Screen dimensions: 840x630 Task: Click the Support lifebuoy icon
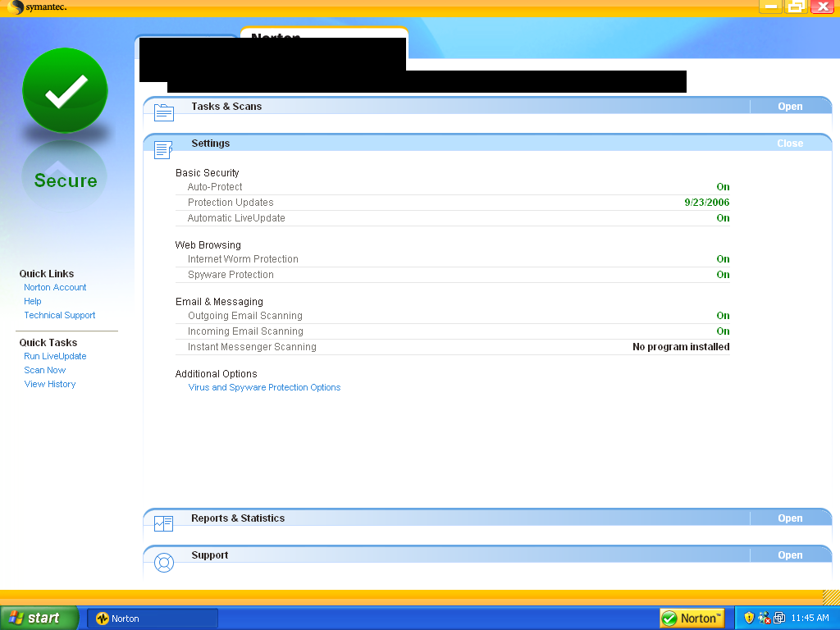(x=164, y=563)
